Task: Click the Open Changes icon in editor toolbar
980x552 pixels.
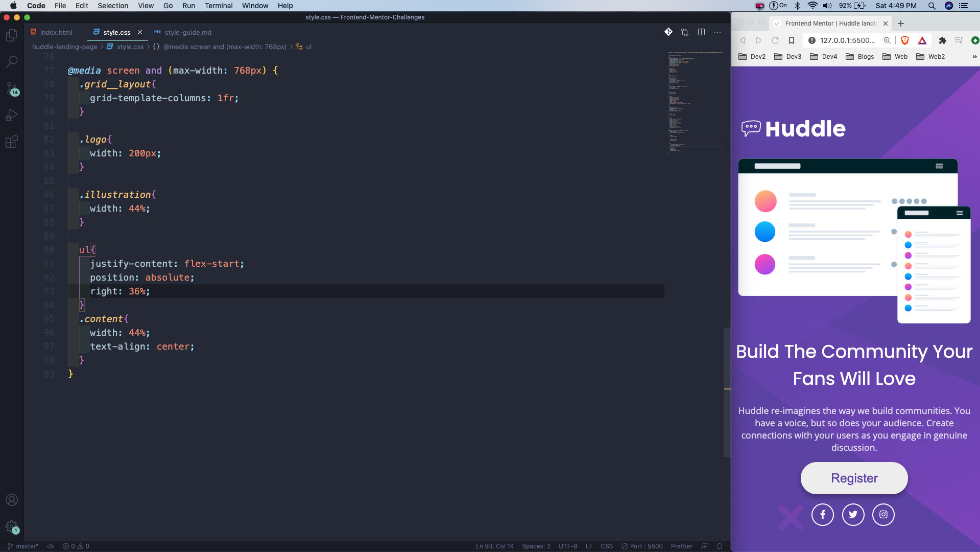Action: click(685, 32)
